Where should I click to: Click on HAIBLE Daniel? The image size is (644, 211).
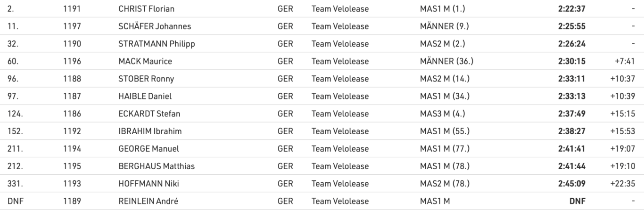[145, 96]
